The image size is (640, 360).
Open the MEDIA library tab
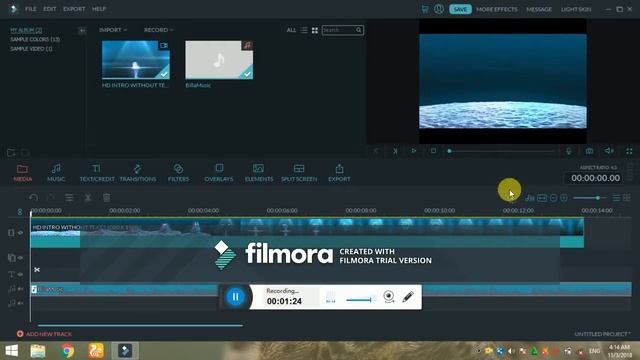(22, 173)
